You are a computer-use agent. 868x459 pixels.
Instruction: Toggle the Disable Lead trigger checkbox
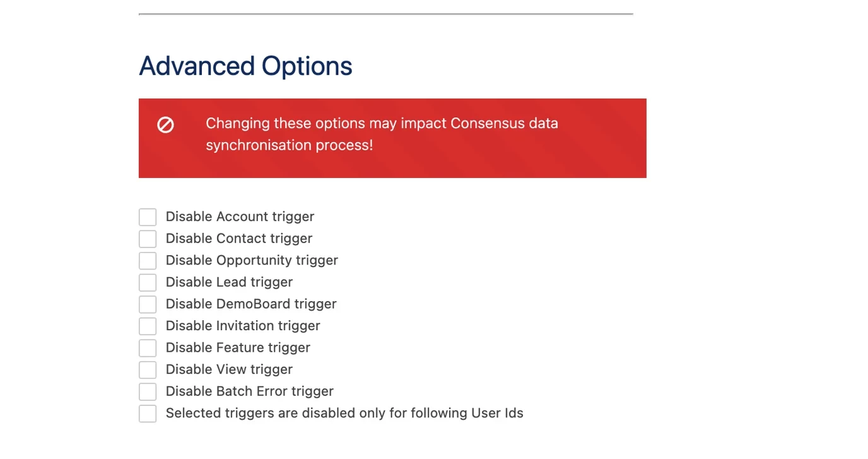pyautogui.click(x=148, y=282)
